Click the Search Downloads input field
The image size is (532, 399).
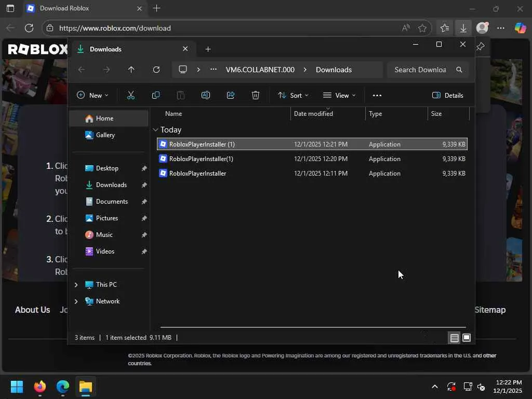(420, 70)
